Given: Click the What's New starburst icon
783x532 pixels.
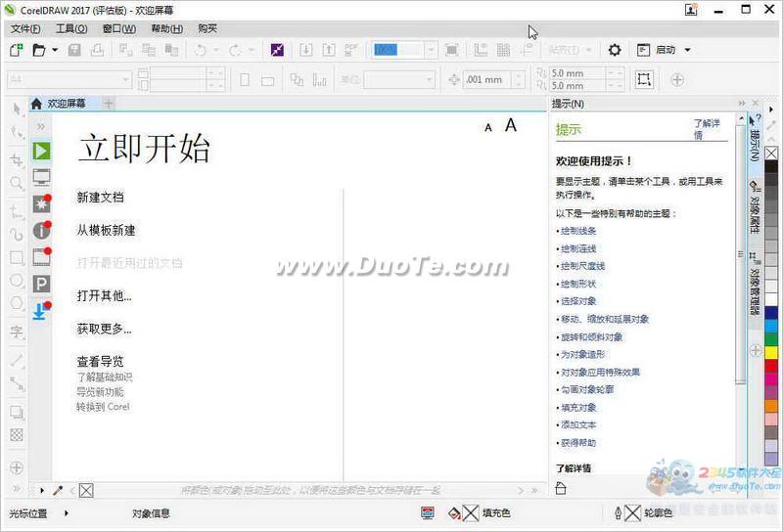Looking at the screenshot, I should tap(41, 203).
